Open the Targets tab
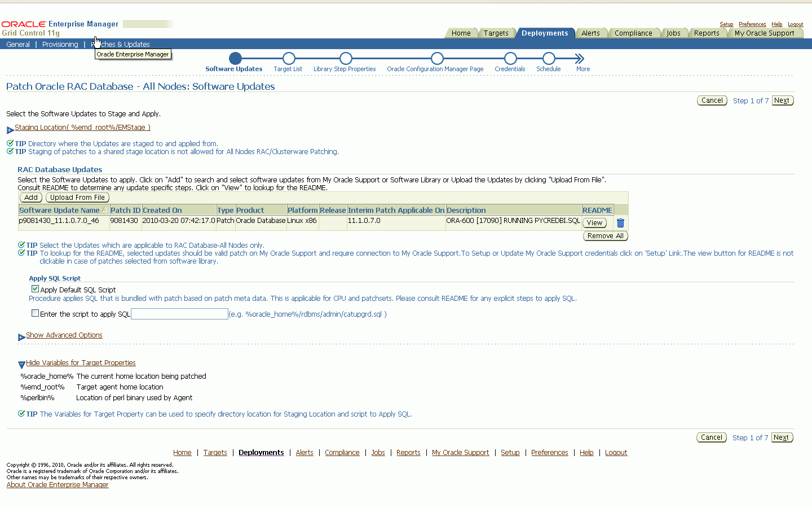Viewport: 812px width, 508px height. [x=496, y=33]
